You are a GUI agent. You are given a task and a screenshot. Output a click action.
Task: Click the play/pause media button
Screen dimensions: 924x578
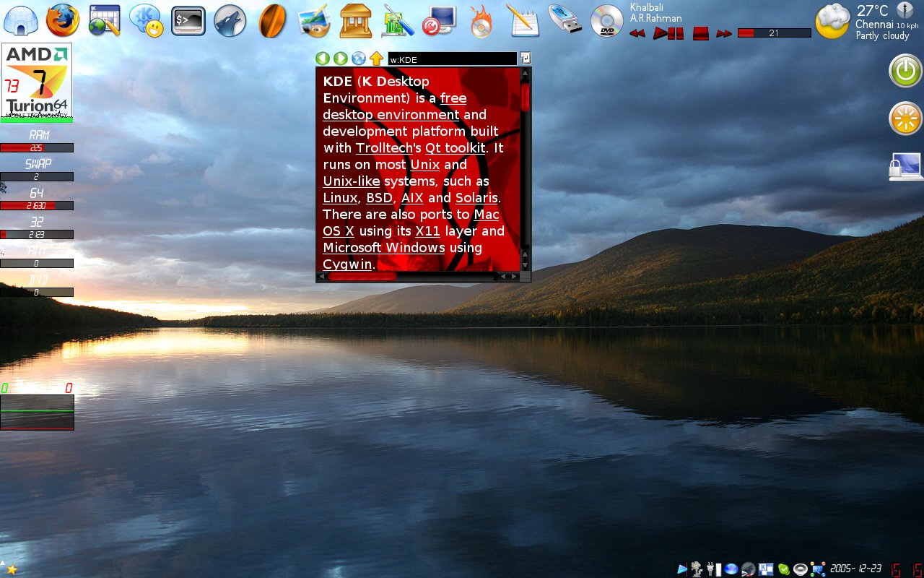(x=668, y=33)
